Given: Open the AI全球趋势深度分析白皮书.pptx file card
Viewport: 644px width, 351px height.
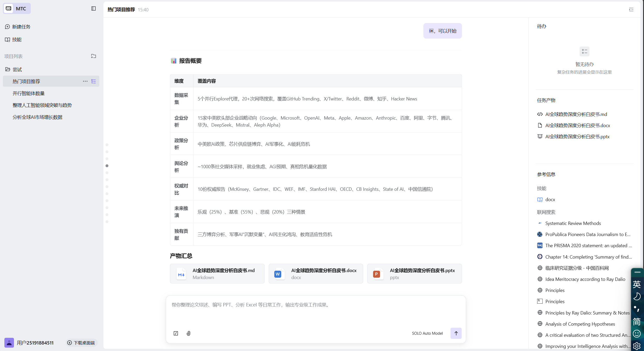Looking at the screenshot, I should click(x=414, y=274).
